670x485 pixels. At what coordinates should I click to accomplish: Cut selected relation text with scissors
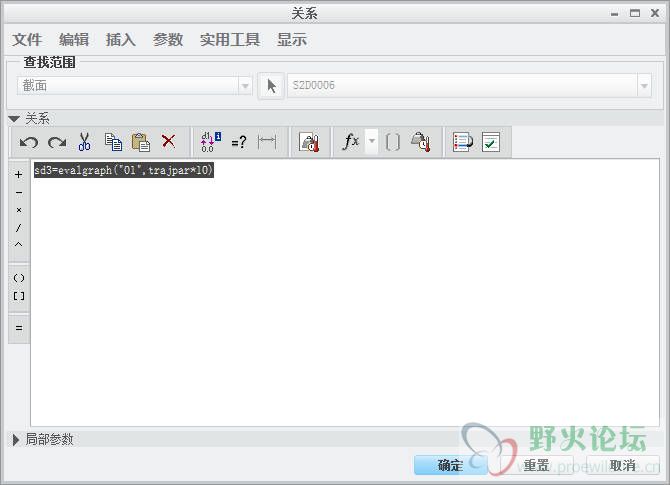[85, 142]
